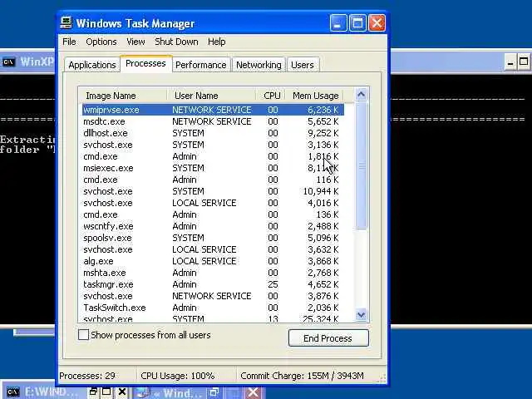Select the wscntfy.exe process

tap(213, 226)
